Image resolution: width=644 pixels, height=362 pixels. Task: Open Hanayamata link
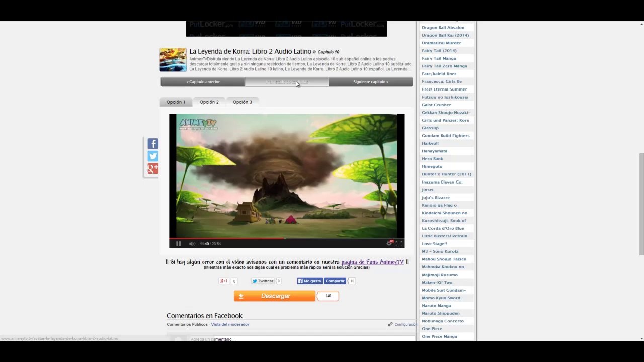click(x=434, y=151)
